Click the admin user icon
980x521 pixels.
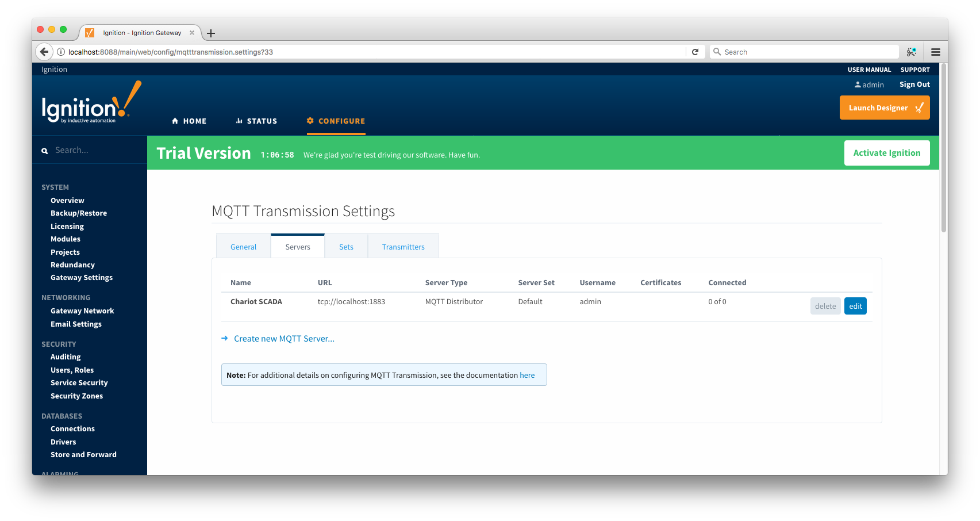click(x=858, y=85)
